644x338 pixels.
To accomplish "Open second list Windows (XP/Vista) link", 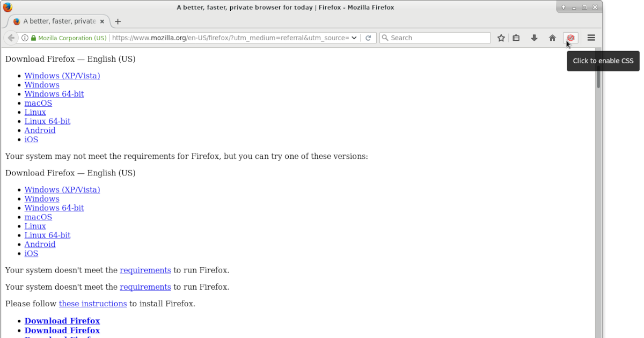I will tap(62, 189).
